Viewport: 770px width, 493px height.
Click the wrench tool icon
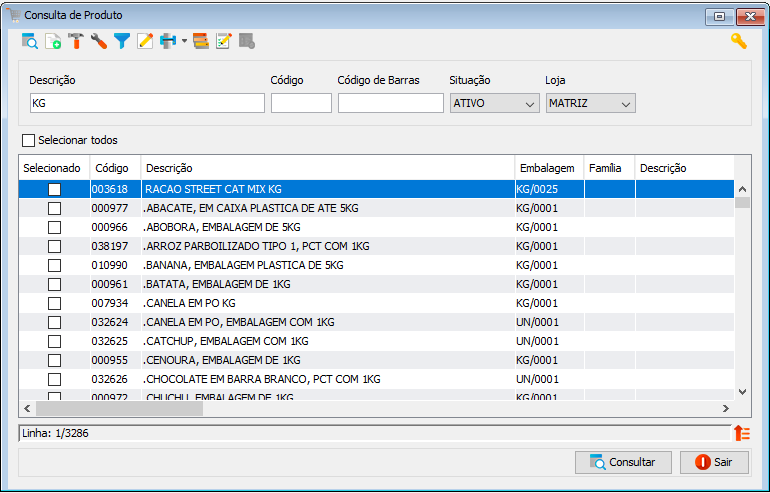click(x=99, y=41)
